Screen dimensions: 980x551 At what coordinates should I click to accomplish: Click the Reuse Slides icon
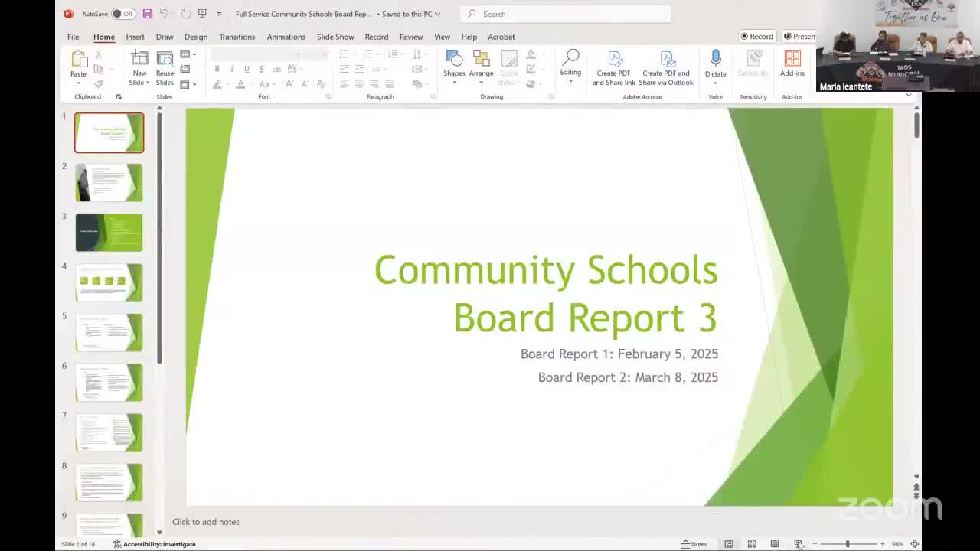(x=165, y=67)
